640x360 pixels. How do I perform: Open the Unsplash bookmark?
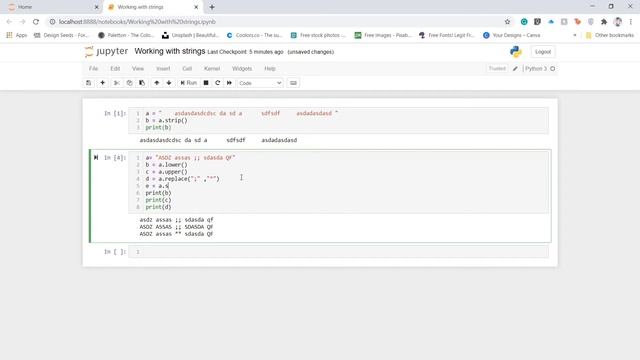pos(191,36)
